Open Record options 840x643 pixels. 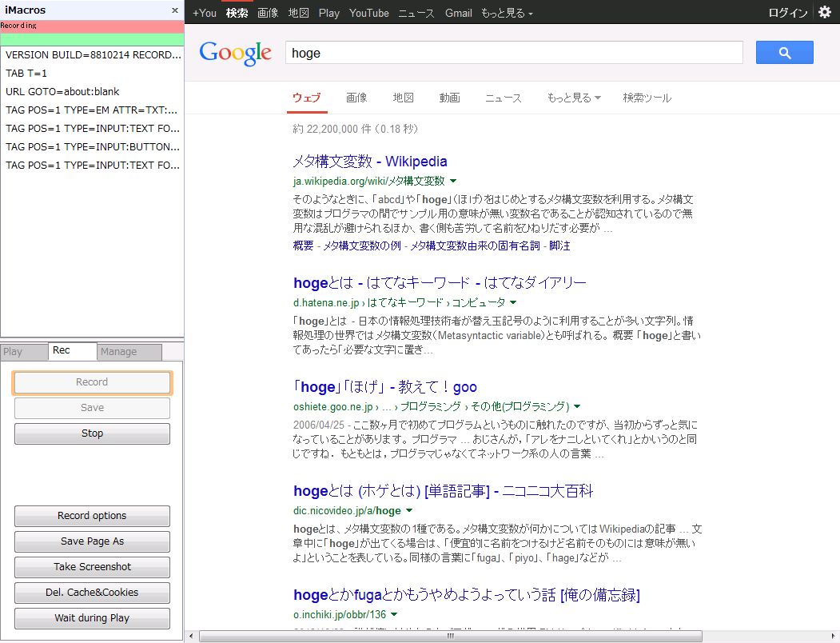coord(92,516)
